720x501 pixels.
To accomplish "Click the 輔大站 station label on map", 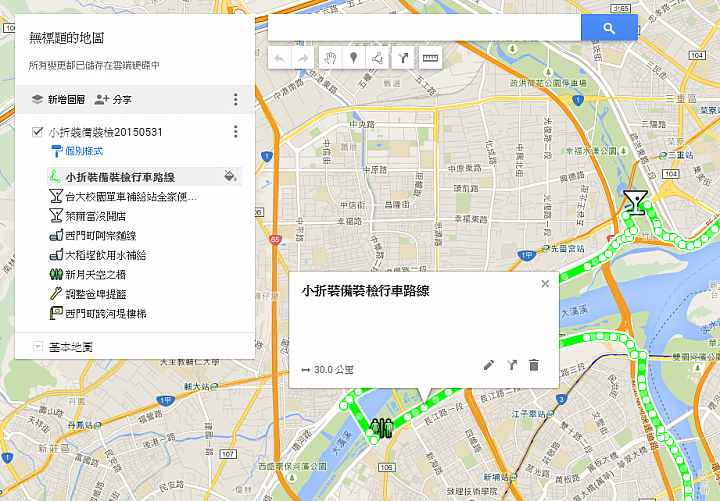I will click(x=197, y=387).
